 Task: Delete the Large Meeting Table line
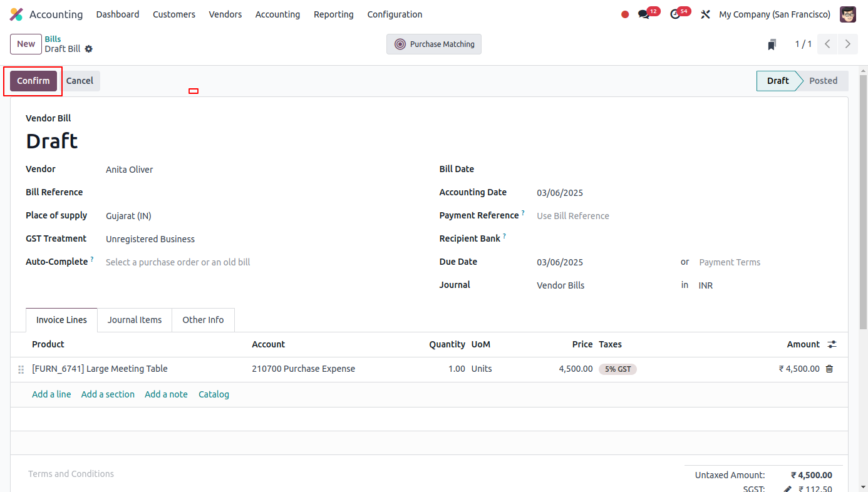[x=829, y=369]
